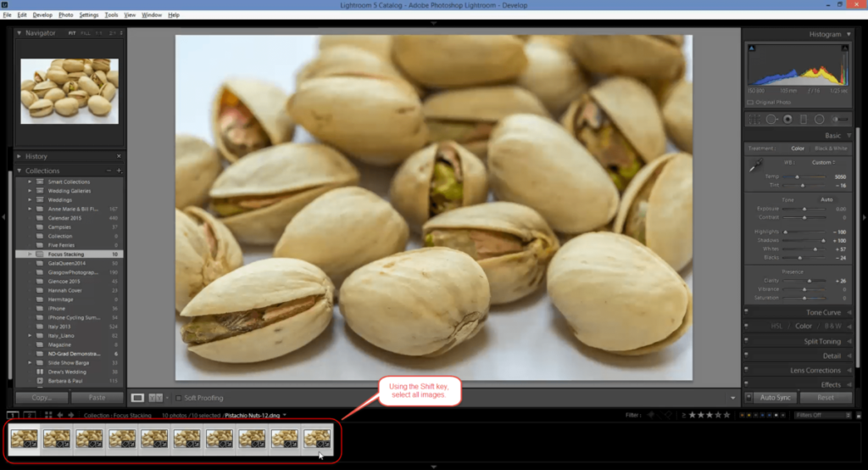This screenshot has width=868, height=470.
Task: Click the Reset button
Action: [x=826, y=397]
